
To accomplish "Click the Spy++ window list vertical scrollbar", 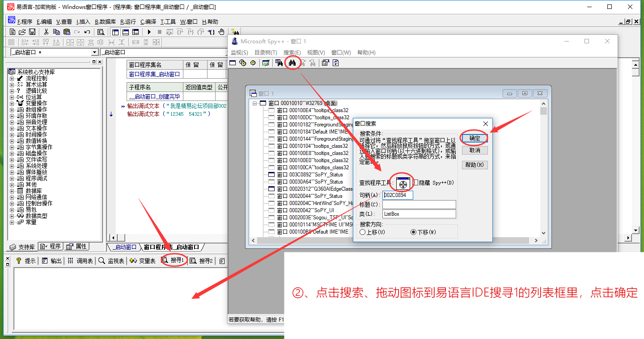I will pos(543,170).
